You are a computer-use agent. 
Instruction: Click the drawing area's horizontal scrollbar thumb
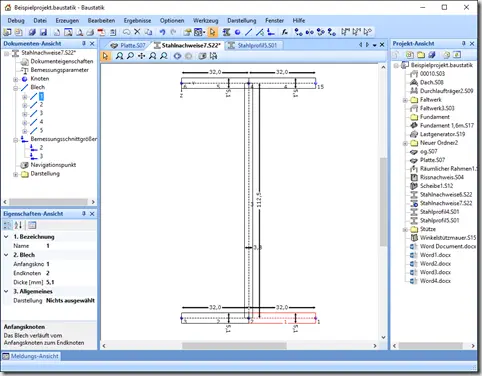pos(234,346)
